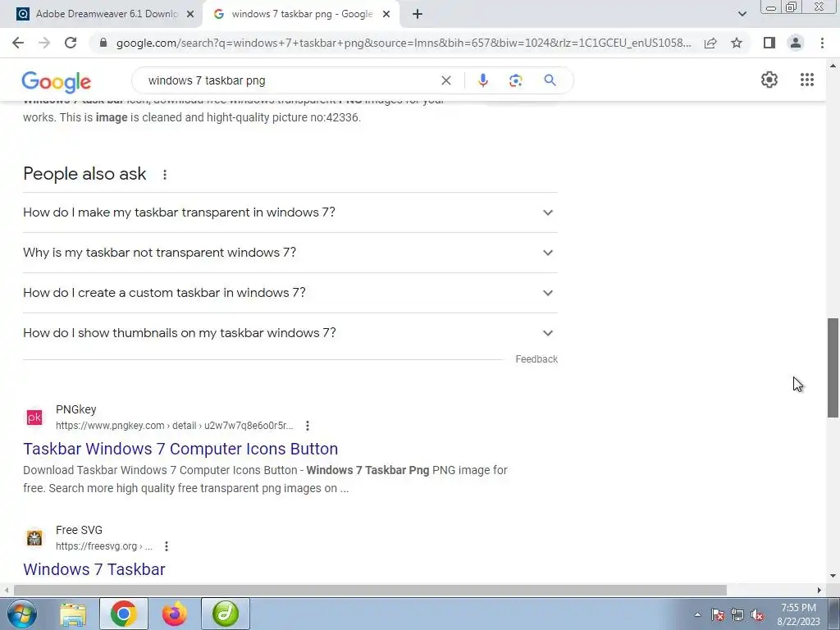Click the horizontal scrollbar thumb
The height and width of the screenshot is (630, 840).
pos(370,590)
